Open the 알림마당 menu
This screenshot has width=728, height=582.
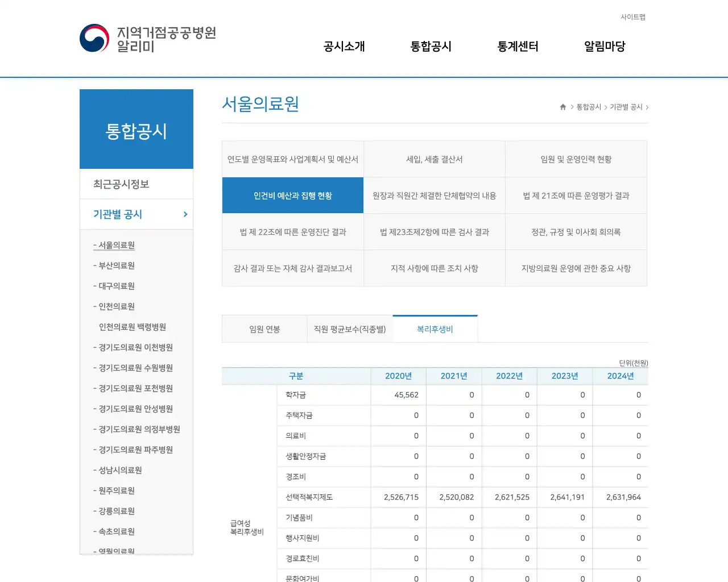tap(604, 47)
